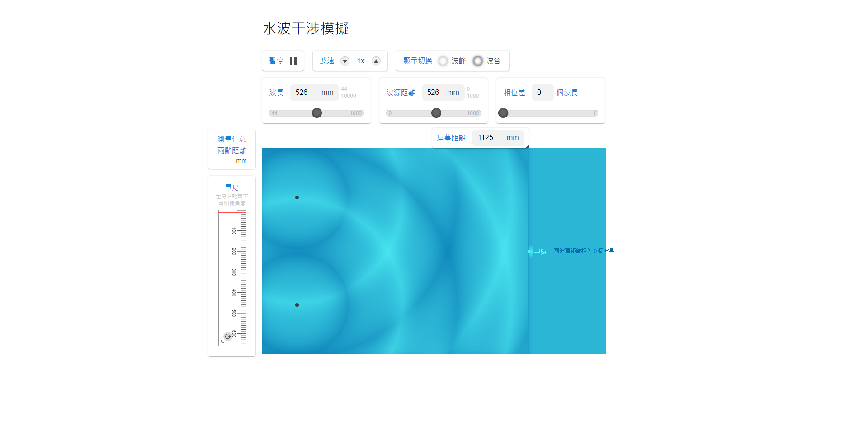Select the 波谷 display radio button
The image size is (868, 426).
point(478,61)
